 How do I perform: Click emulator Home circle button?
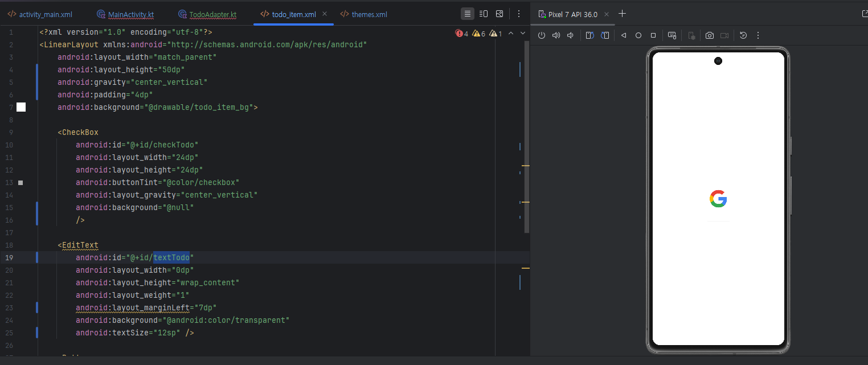tap(638, 35)
